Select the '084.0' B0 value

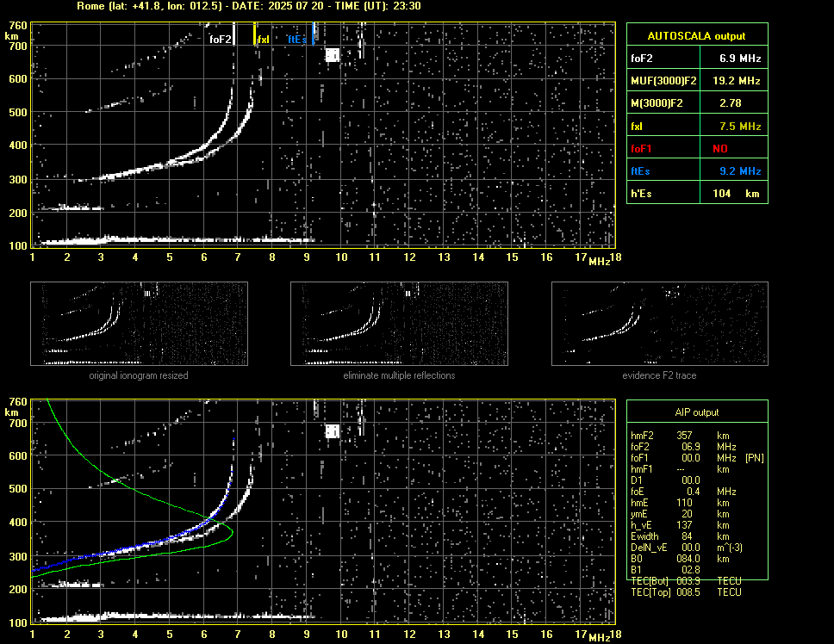pyautogui.click(x=688, y=559)
